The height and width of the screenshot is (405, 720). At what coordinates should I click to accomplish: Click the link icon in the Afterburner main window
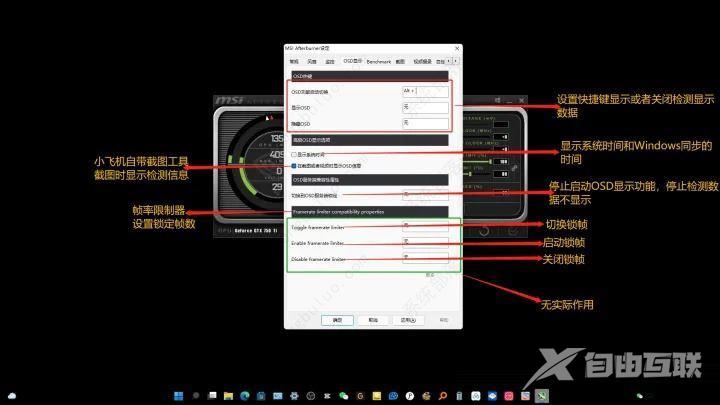[514, 168]
